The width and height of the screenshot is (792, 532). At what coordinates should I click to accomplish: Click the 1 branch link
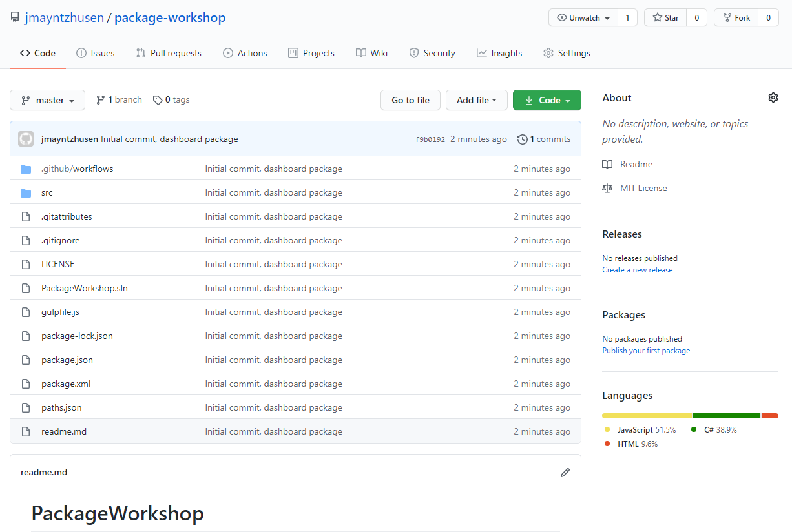[119, 100]
